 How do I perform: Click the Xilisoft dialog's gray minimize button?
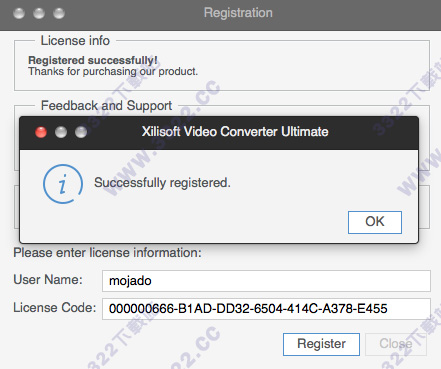tap(61, 132)
